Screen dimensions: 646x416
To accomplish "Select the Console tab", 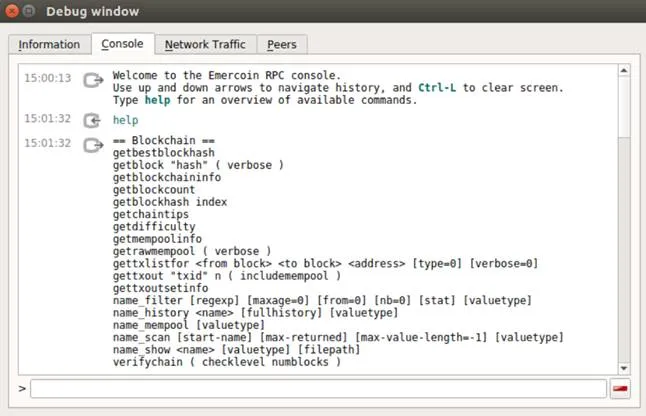I will click(122, 43).
